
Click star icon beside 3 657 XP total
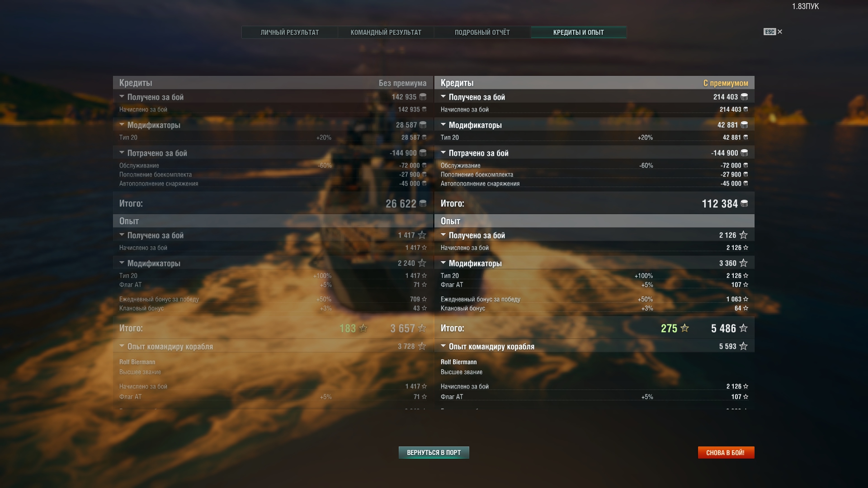coord(422,328)
